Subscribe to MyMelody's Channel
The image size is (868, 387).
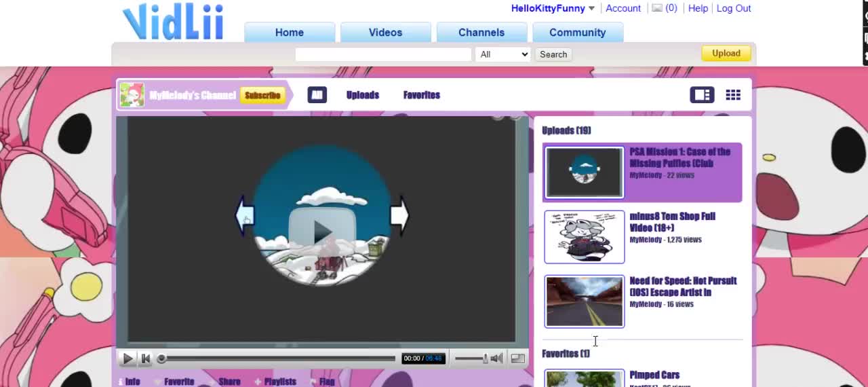pyautogui.click(x=262, y=95)
